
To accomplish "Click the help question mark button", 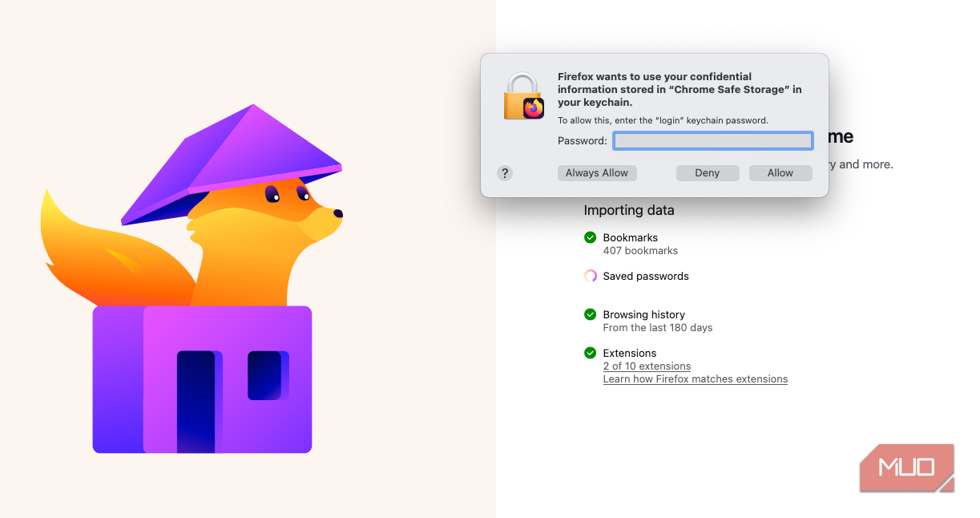I will coord(505,173).
